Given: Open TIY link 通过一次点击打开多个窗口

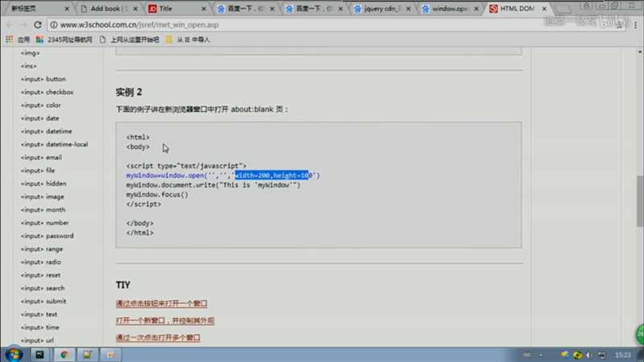Looking at the screenshot, I should tap(158, 338).
